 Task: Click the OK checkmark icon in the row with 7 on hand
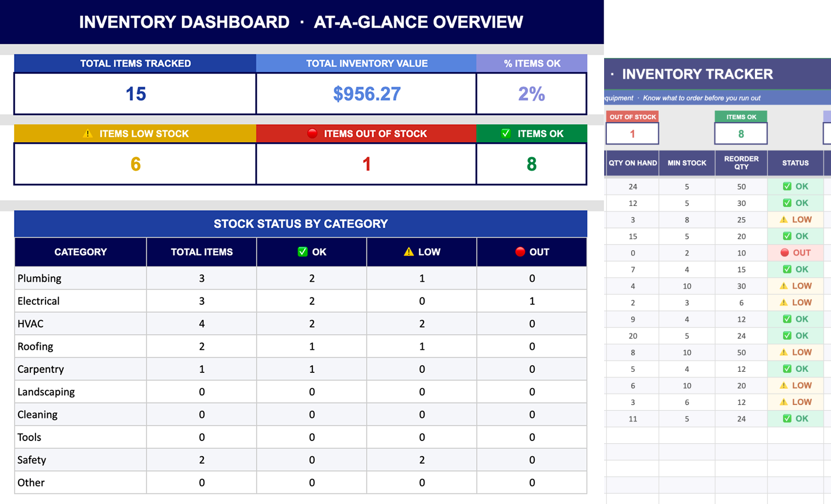click(x=787, y=269)
